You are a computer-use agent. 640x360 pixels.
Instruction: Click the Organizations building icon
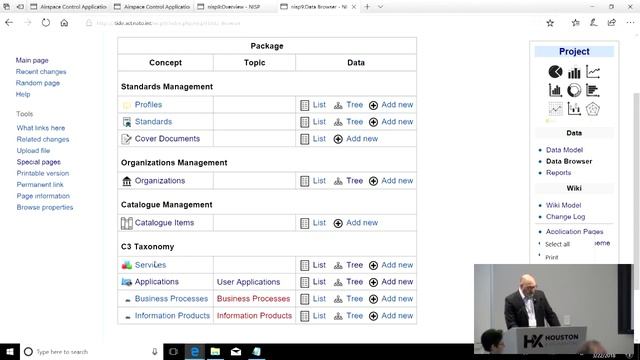point(127,181)
